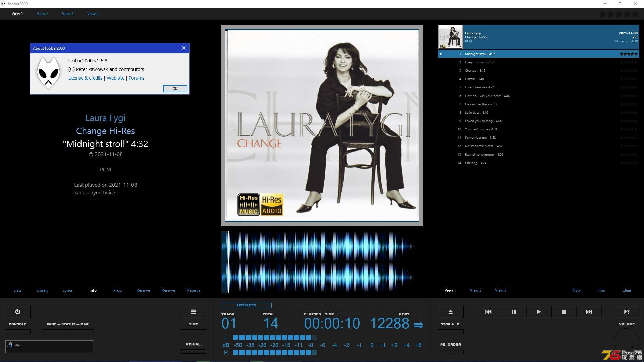644x362 pixels.
Task: Click the search icon in the dta field
Action: tap(10, 345)
